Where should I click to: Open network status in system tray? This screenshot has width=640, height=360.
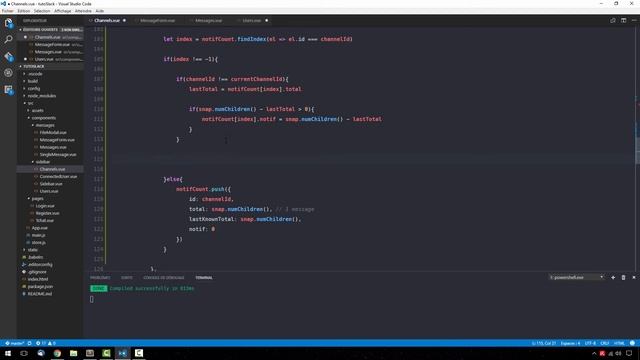pos(611,353)
